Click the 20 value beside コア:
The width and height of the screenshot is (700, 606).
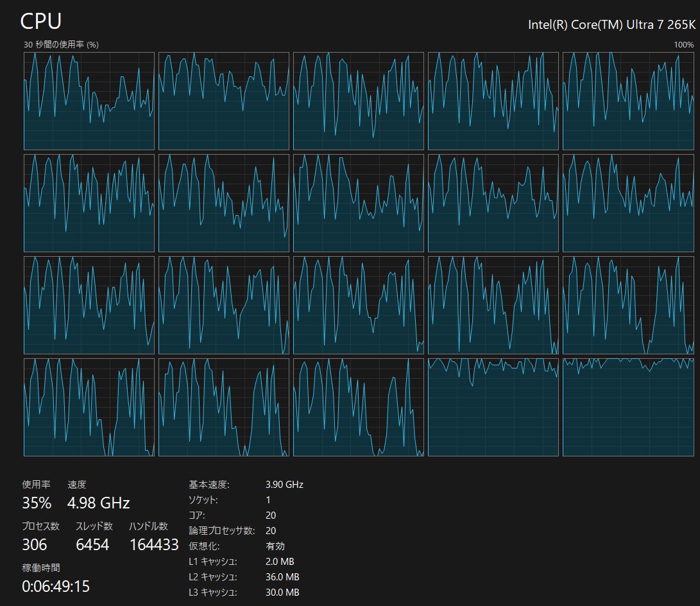point(271,515)
